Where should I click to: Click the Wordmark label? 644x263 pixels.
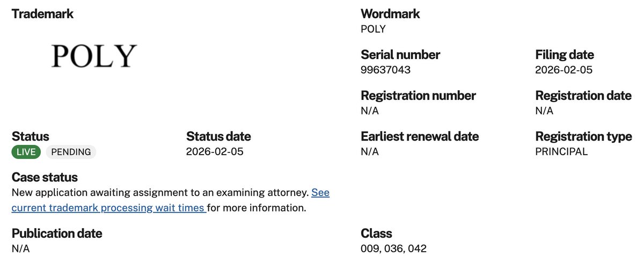click(390, 14)
